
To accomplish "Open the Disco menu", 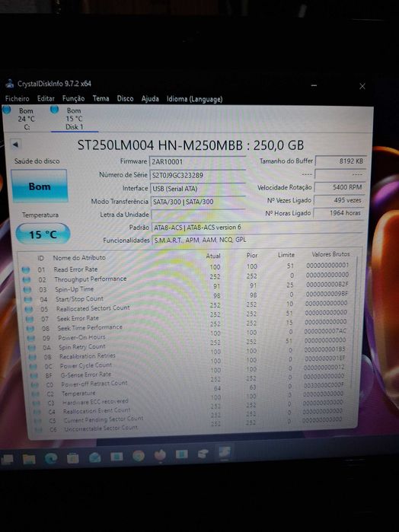I will (x=126, y=98).
